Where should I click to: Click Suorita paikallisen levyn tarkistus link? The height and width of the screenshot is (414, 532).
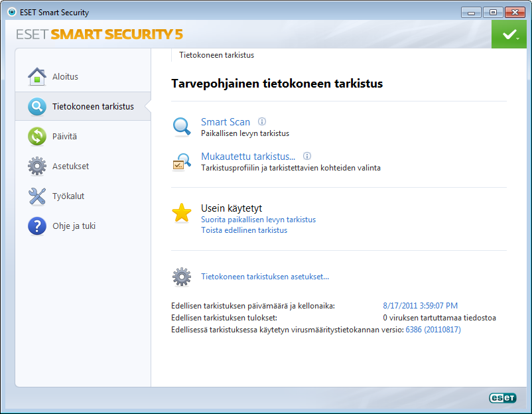(x=258, y=220)
